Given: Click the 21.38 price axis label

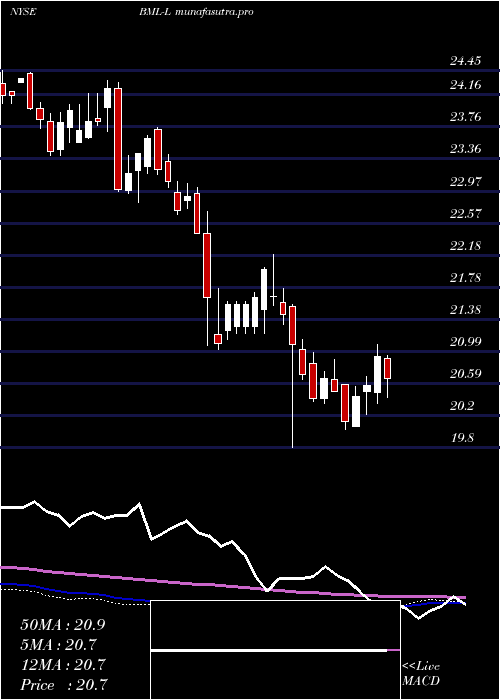Looking at the screenshot, I should pyautogui.click(x=465, y=310).
